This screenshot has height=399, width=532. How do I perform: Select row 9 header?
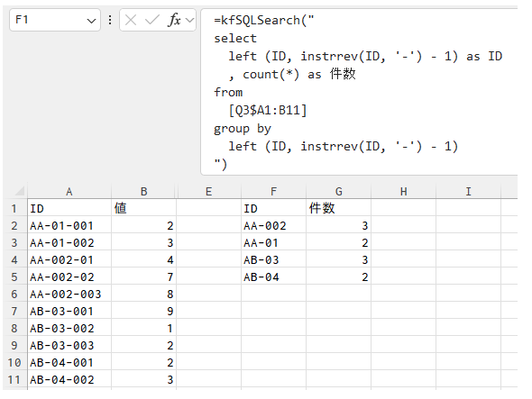pyautogui.click(x=14, y=346)
